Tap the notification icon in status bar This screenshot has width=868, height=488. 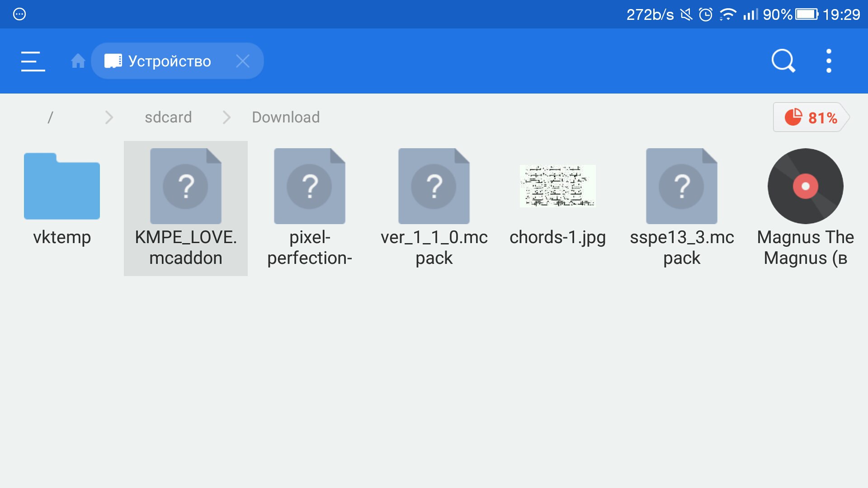[x=19, y=14]
